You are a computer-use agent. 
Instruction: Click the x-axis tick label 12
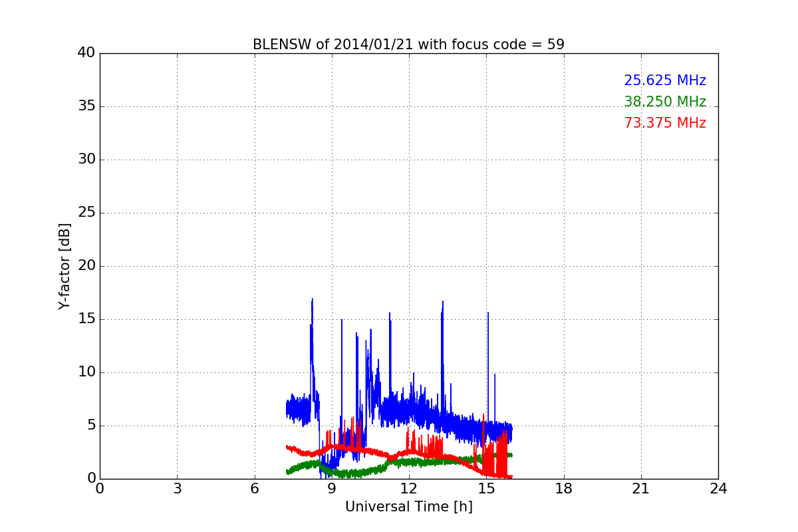tap(409, 489)
